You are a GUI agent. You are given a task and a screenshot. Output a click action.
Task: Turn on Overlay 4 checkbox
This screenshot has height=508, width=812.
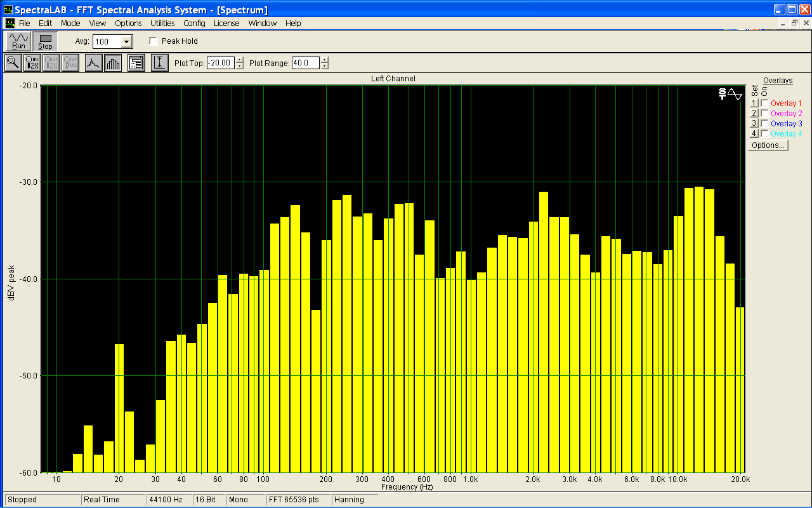(x=764, y=134)
